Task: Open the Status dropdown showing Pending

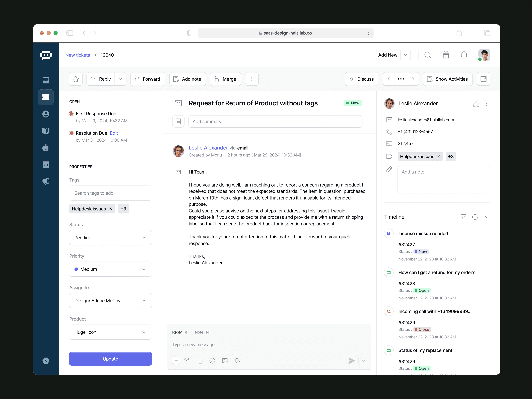Action: point(110,238)
